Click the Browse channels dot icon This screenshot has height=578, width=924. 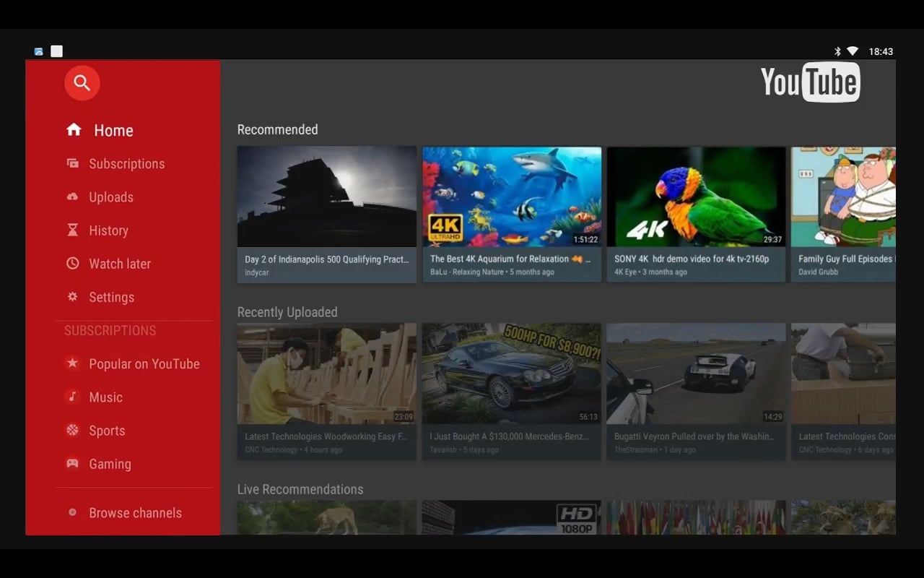pos(72,512)
